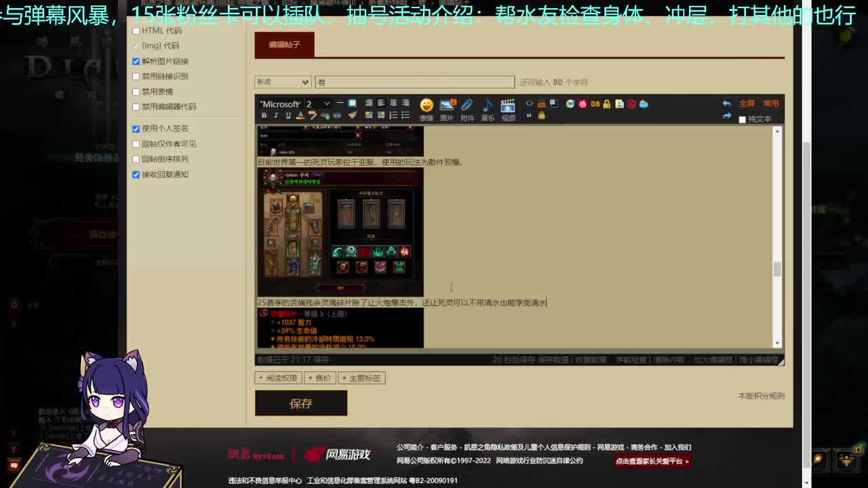Image resolution: width=868 pixels, height=488 pixels.
Task: Toggle underline text formatting
Action: tap(288, 115)
